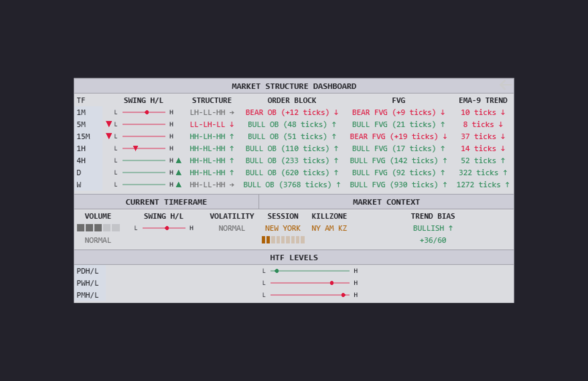Select the 4H timeframe row label
The height and width of the screenshot is (381, 588).
81,161
